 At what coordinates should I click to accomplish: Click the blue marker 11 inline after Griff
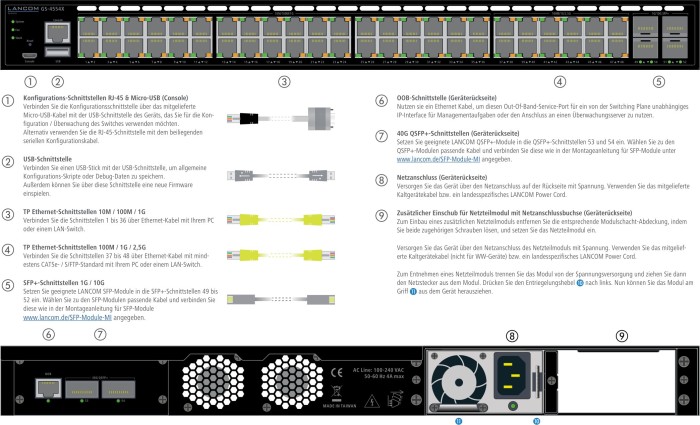coord(413,292)
